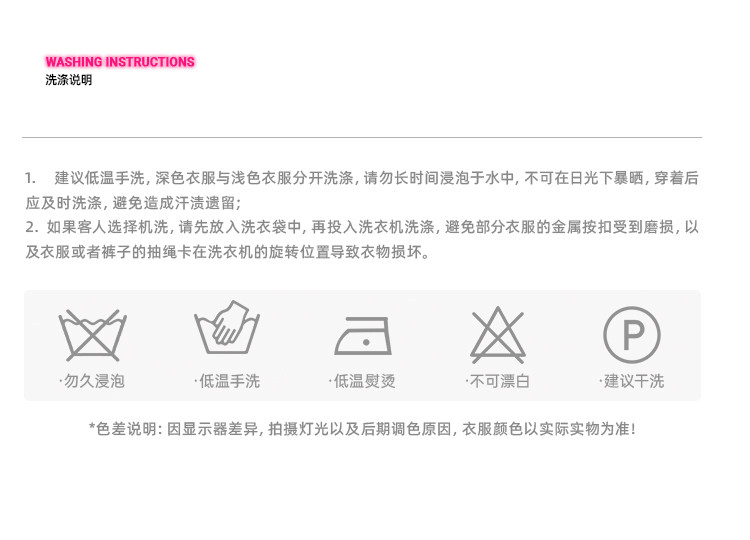750x540 pixels.
Task: Click the 洗涤说明 subtitle
Action: point(68,80)
